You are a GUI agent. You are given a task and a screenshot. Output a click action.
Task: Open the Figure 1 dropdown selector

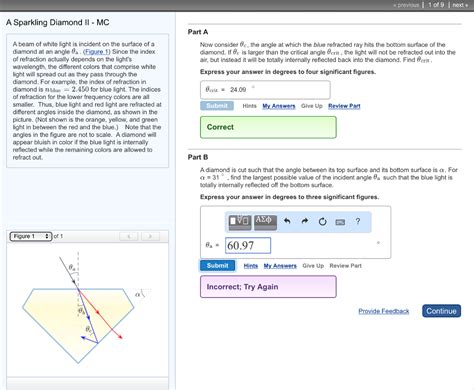(x=31, y=236)
